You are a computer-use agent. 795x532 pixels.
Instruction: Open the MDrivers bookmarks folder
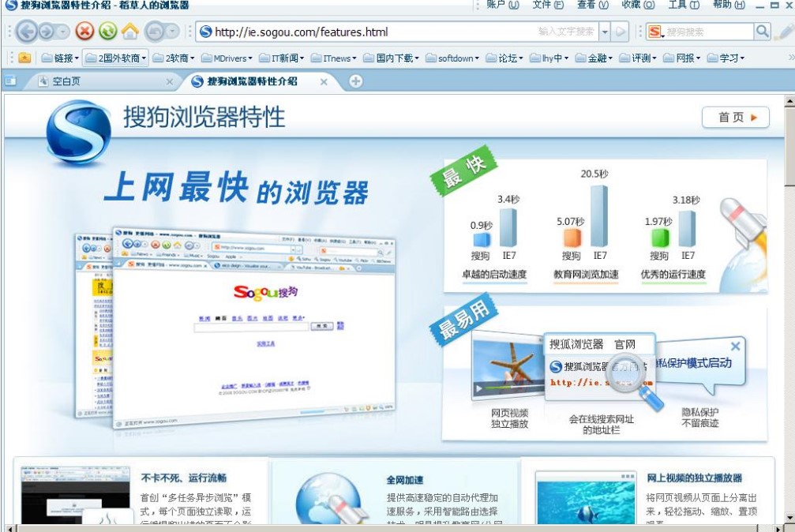[227, 58]
